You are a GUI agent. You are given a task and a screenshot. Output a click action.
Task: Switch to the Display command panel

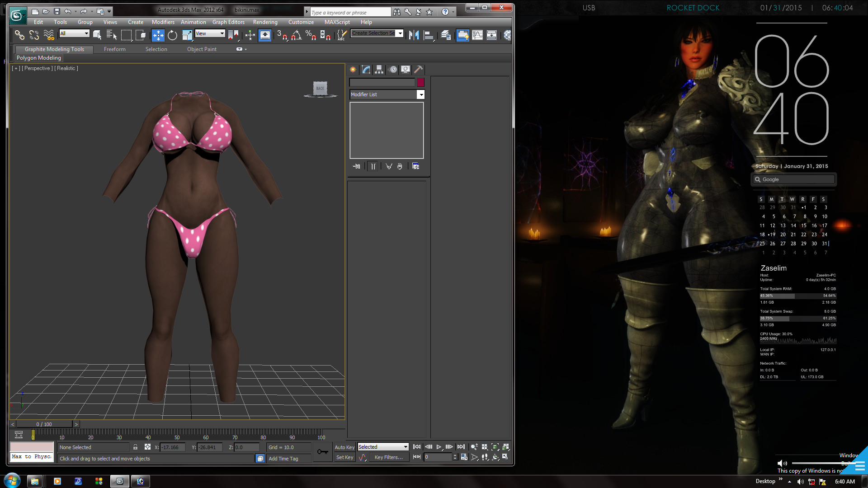[406, 70]
